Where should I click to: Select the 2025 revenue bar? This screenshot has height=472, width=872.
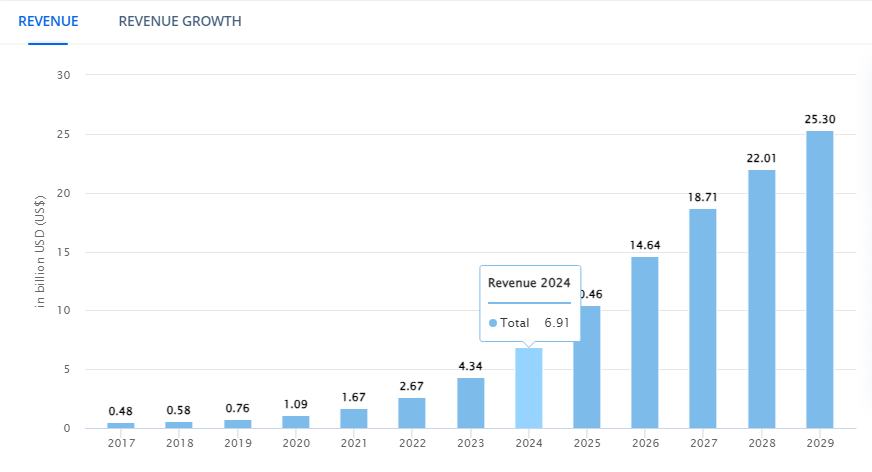[x=587, y=367]
